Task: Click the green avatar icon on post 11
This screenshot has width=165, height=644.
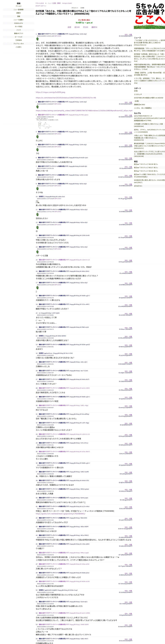Action: (37, 214)
